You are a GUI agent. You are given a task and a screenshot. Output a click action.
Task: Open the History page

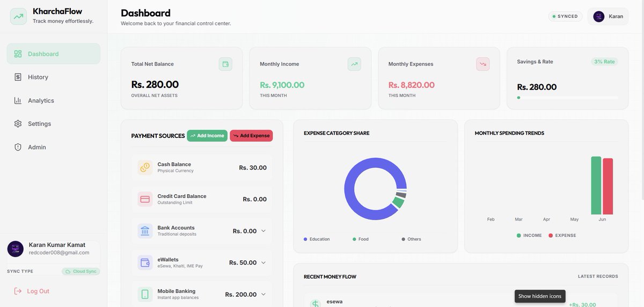pos(53,77)
